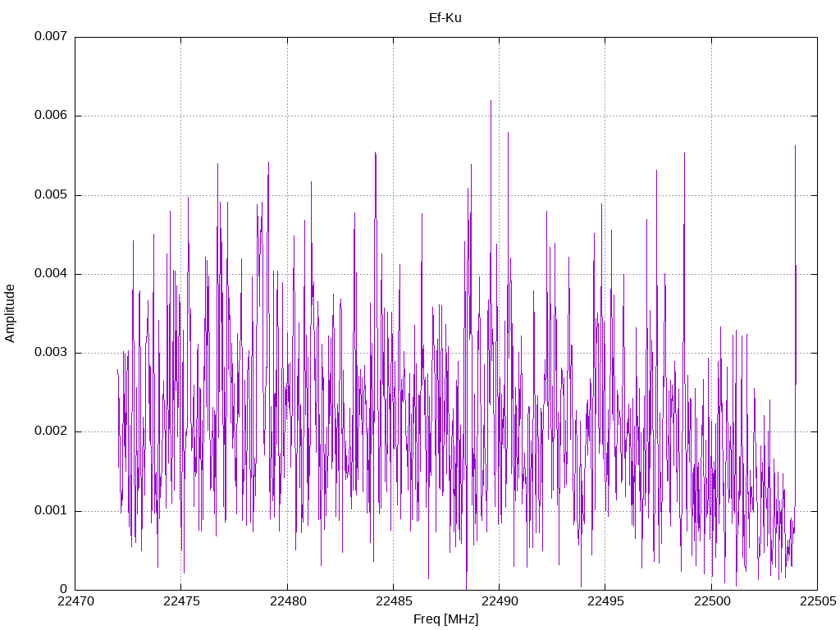
Task: Click the "Amplitude" y-axis label
Action: click(x=10, y=313)
